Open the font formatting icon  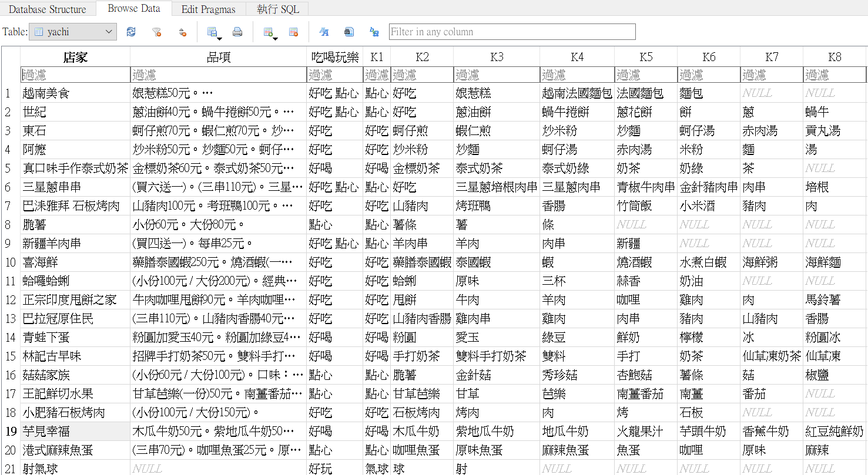click(324, 32)
